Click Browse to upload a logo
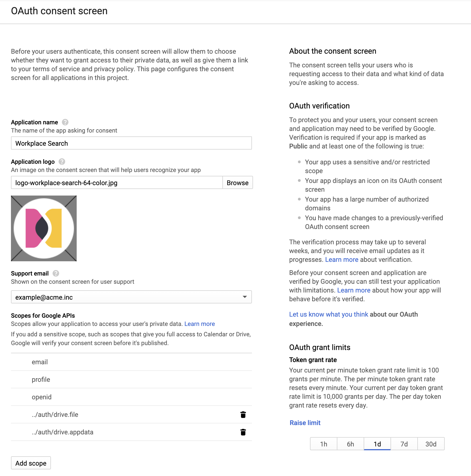The width and height of the screenshot is (471, 476). [x=237, y=183]
